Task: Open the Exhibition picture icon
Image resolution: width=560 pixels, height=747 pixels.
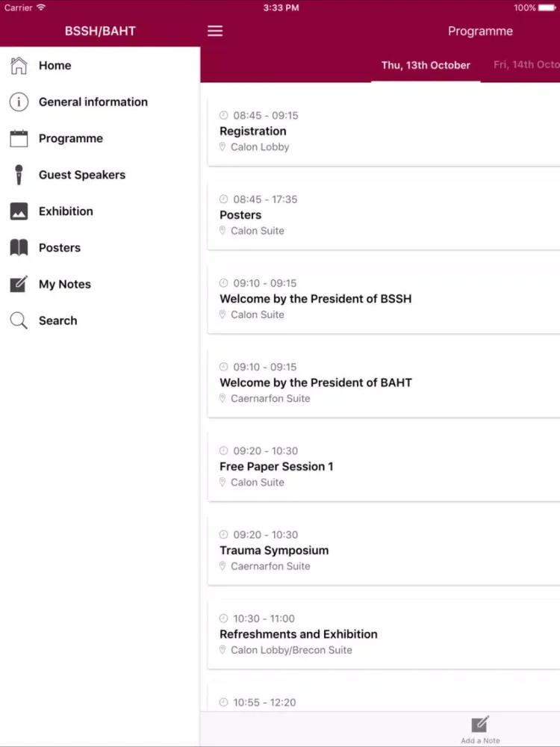Action: coord(19,211)
